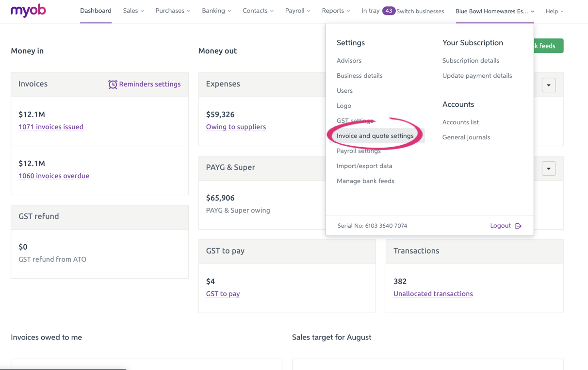Open 1060 invoices overdue link
Screen dimensions: 588x370
(x=54, y=176)
